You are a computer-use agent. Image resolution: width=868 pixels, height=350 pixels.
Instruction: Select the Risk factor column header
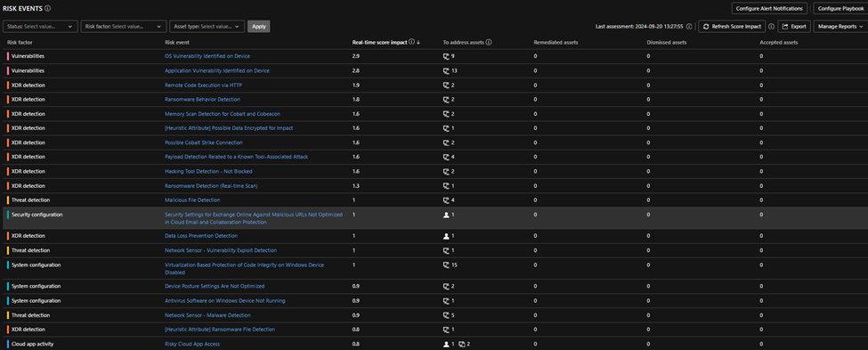click(x=20, y=43)
